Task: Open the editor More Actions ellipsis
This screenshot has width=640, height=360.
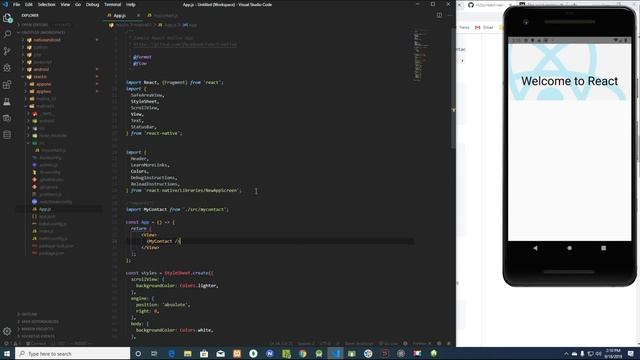Action: pos(449,16)
